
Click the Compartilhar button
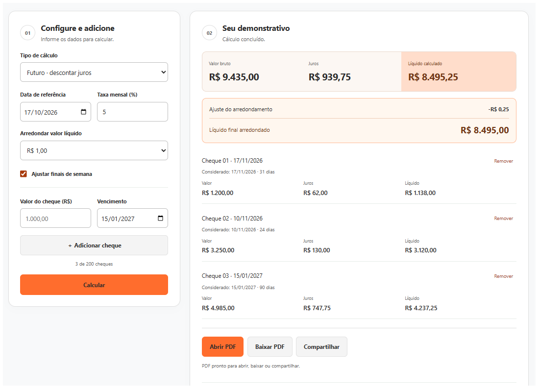coord(321,346)
